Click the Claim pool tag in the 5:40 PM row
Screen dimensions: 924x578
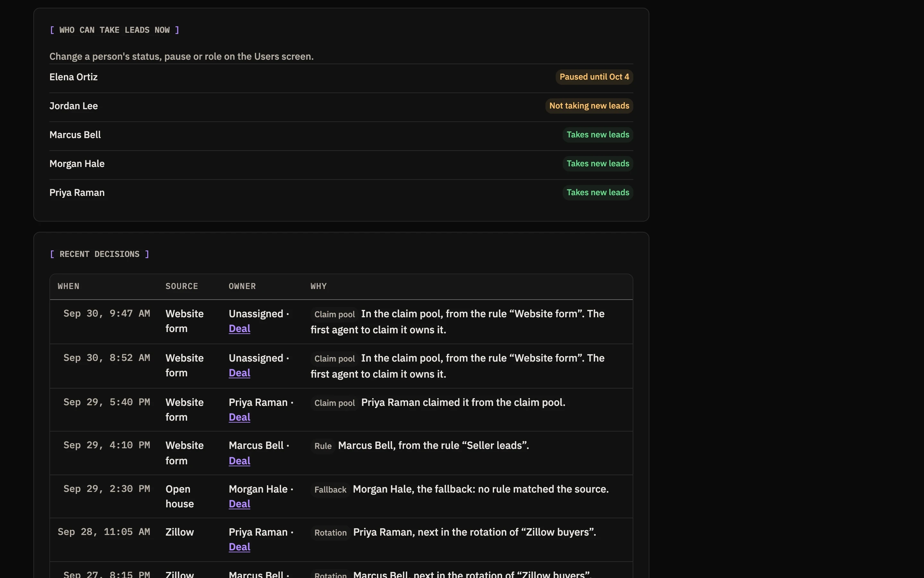pos(335,403)
